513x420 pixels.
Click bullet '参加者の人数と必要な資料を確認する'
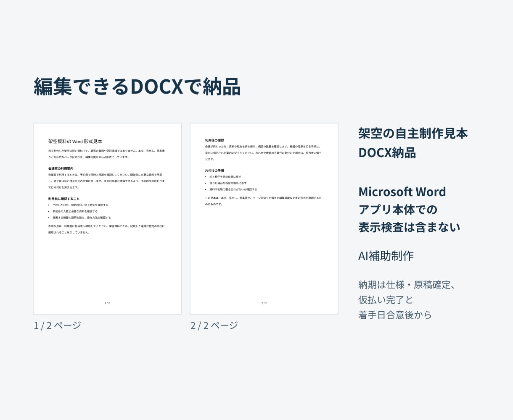click(75, 211)
